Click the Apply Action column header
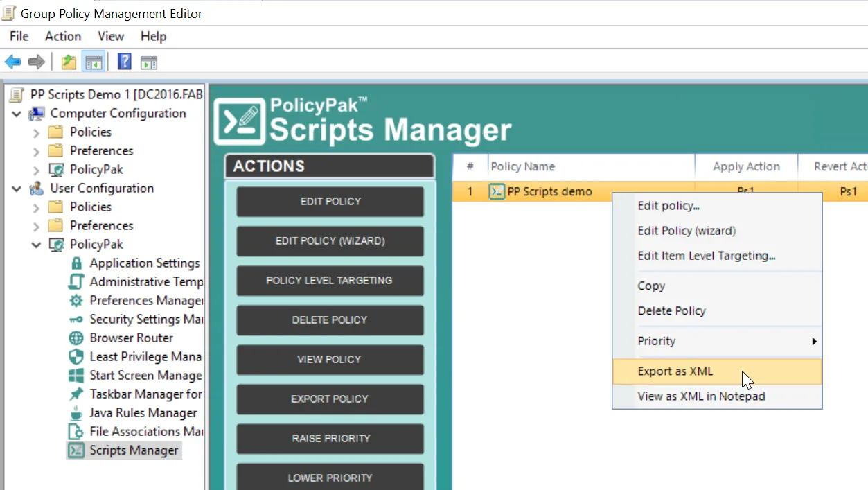The height and width of the screenshot is (490, 868). 746,167
